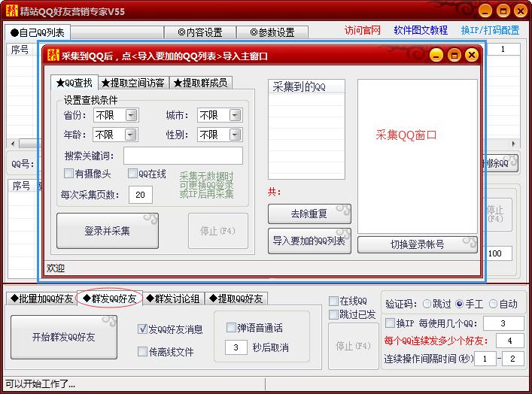Close the main marketing expert window
Viewport: 532px width, 394px height.
521,11
